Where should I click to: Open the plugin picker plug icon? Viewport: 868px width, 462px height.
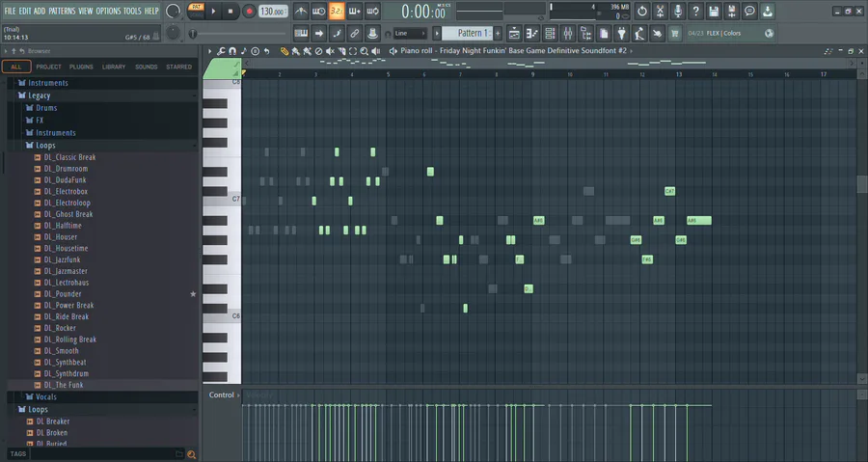click(x=622, y=33)
